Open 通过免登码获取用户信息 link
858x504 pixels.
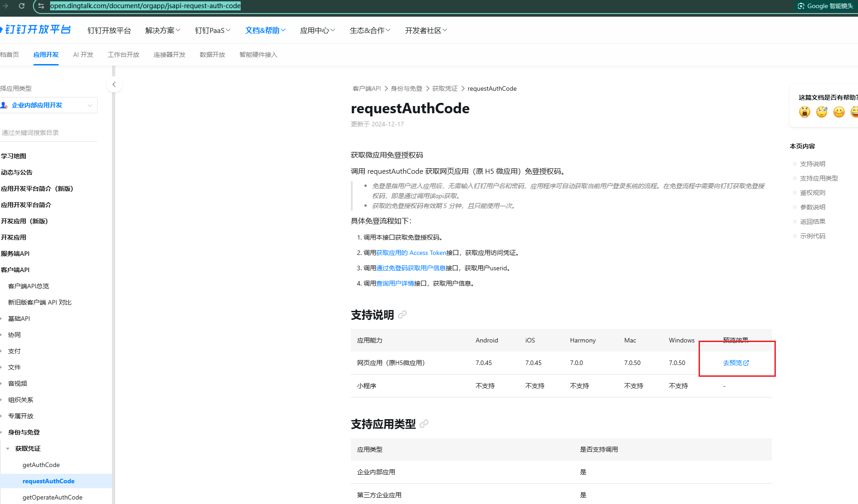click(x=411, y=268)
